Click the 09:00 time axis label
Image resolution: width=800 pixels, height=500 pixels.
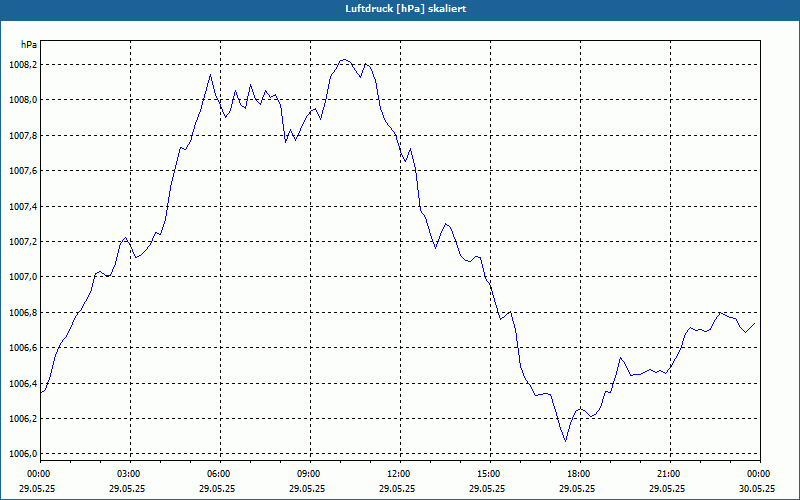click(310, 474)
